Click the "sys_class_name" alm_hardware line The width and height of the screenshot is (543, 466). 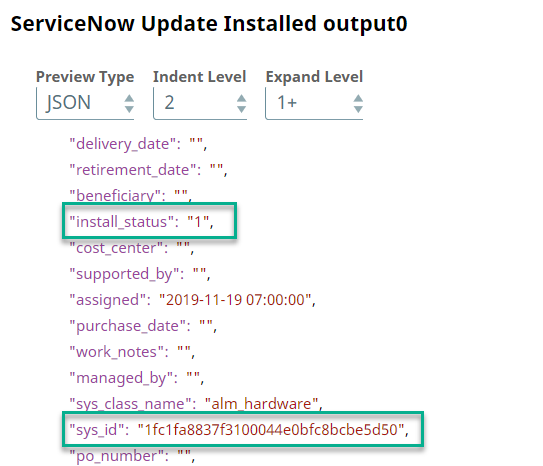[196, 404]
